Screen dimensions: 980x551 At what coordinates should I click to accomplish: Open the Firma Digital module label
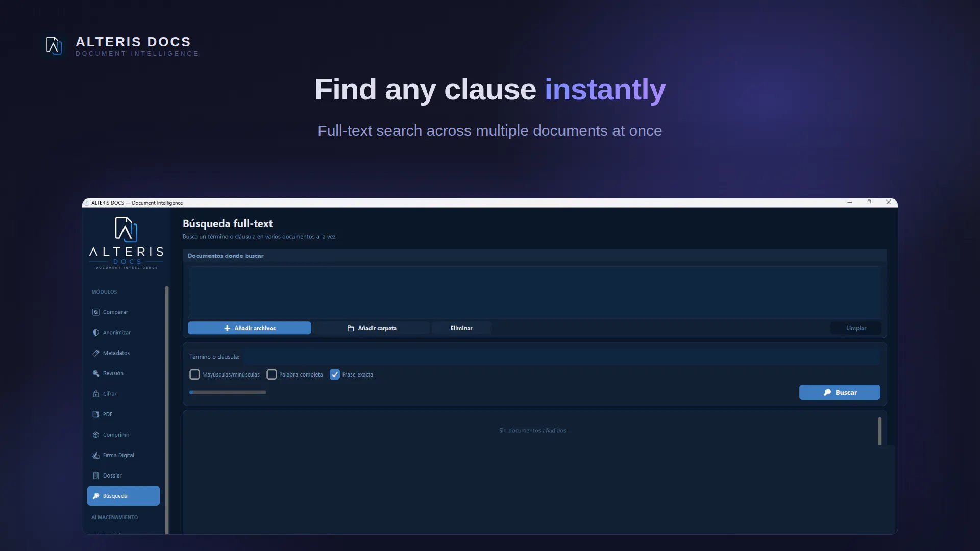pos(118,455)
